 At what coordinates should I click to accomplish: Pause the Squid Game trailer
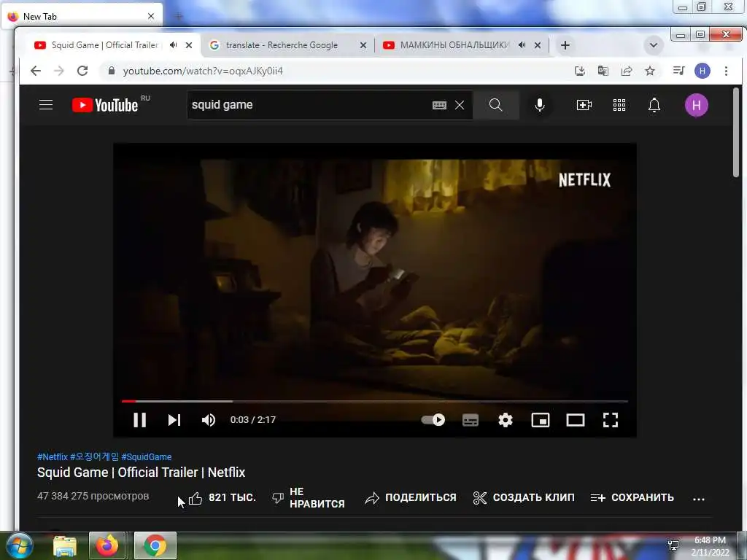coord(139,420)
